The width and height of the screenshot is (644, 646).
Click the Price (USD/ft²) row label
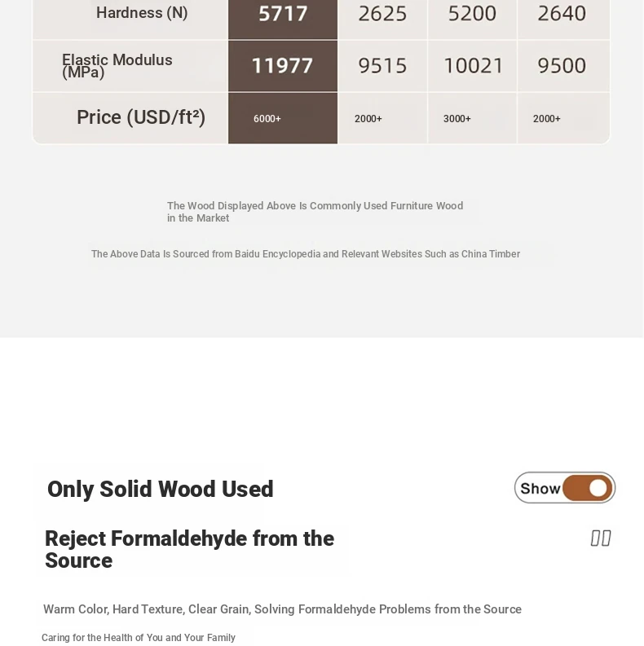point(141,117)
